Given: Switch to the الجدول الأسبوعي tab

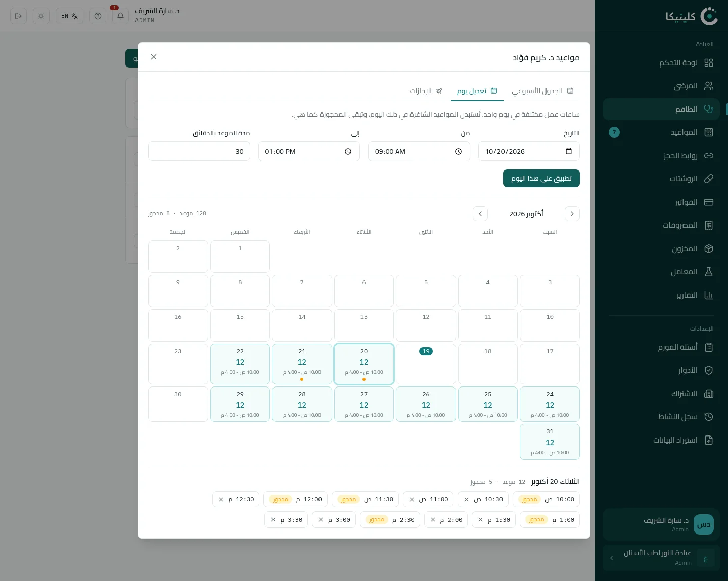Looking at the screenshot, I should (542, 91).
